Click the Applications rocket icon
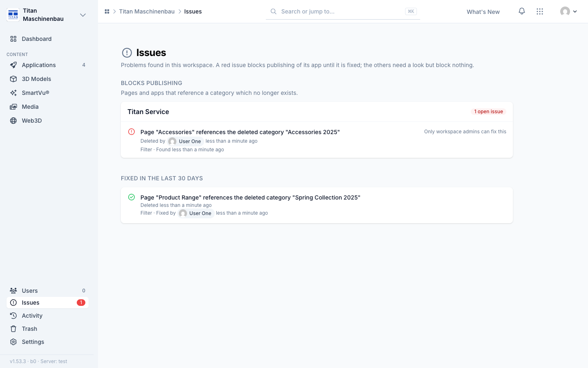The width and height of the screenshot is (588, 368). point(13,65)
